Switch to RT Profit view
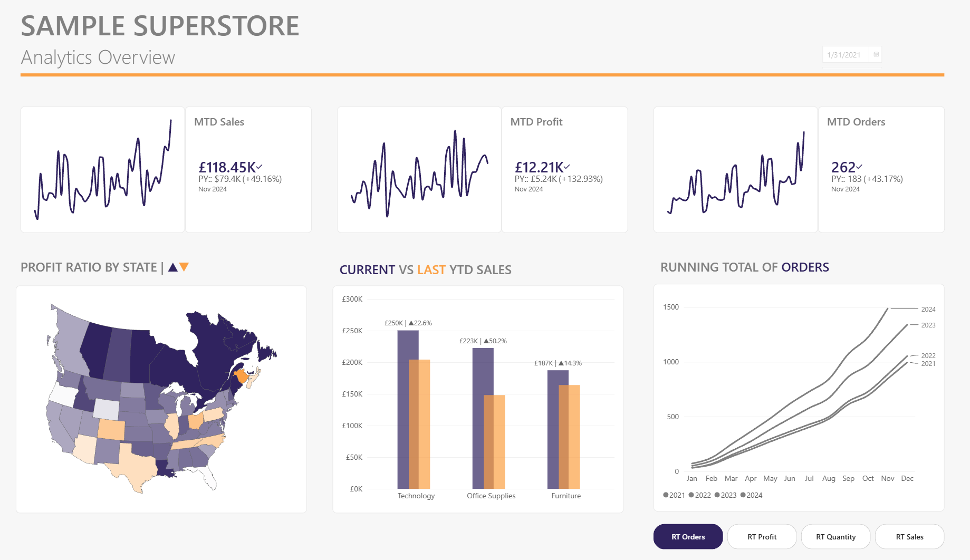Image resolution: width=970 pixels, height=560 pixels. [762, 537]
